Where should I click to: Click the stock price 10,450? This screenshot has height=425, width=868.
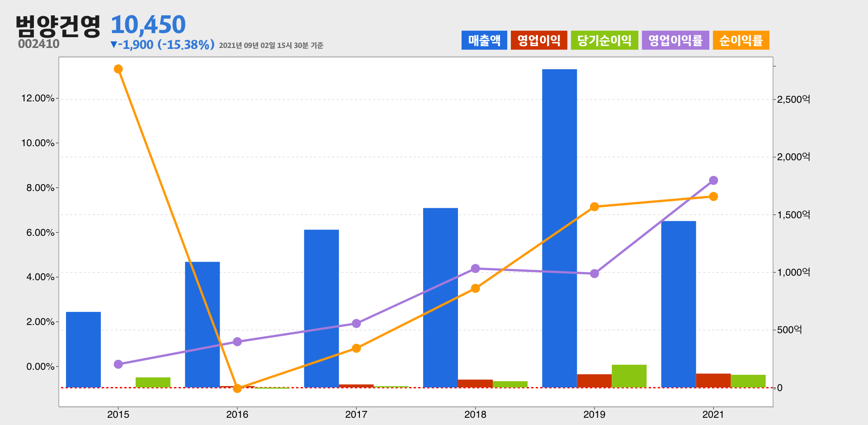coord(148,25)
